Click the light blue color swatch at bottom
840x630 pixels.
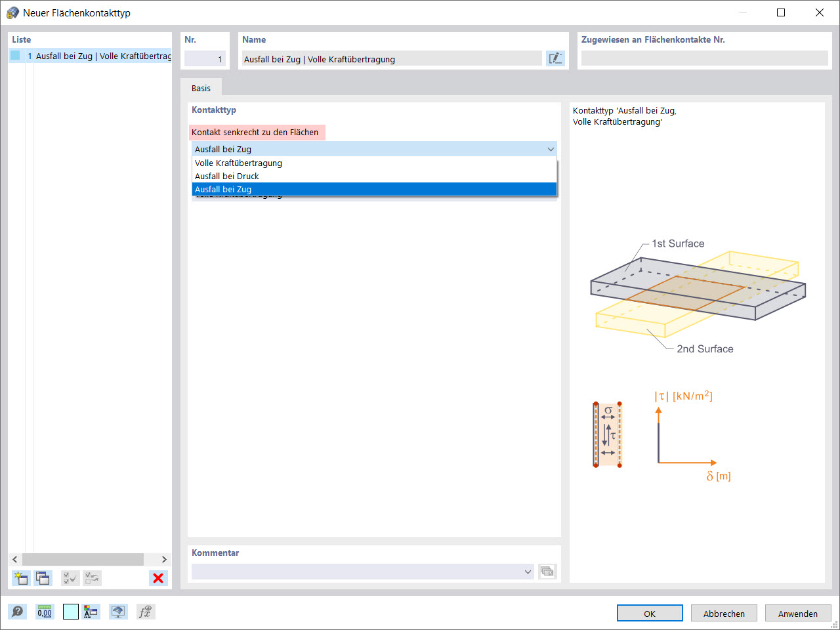(x=71, y=612)
